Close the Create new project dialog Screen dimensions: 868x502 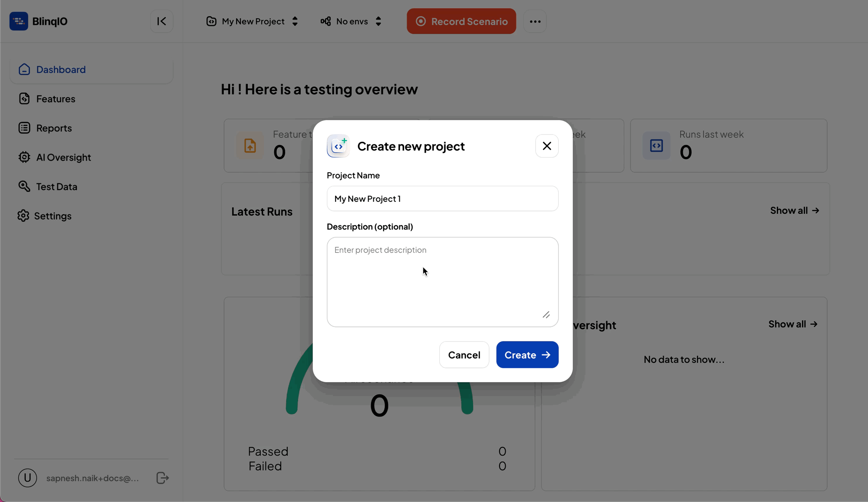tap(546, 146)
